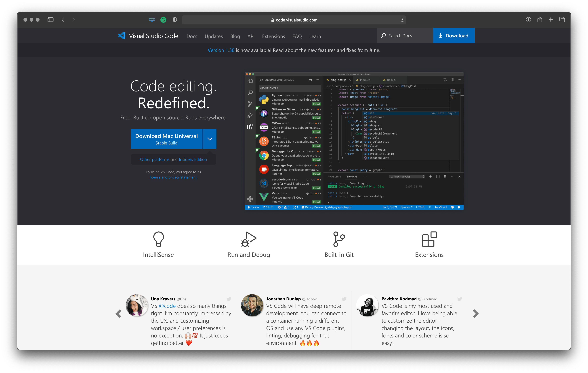Screen dimensions: 588x373
Task: Click the Extensions blocks icon
Action: [429, 239]
